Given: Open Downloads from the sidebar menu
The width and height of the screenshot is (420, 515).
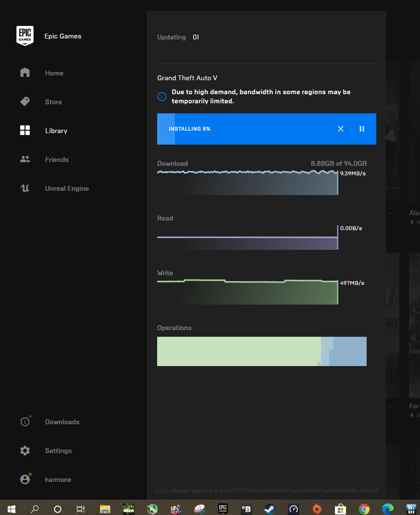Looking at the screenshot, I should click(x=62, y=422).
